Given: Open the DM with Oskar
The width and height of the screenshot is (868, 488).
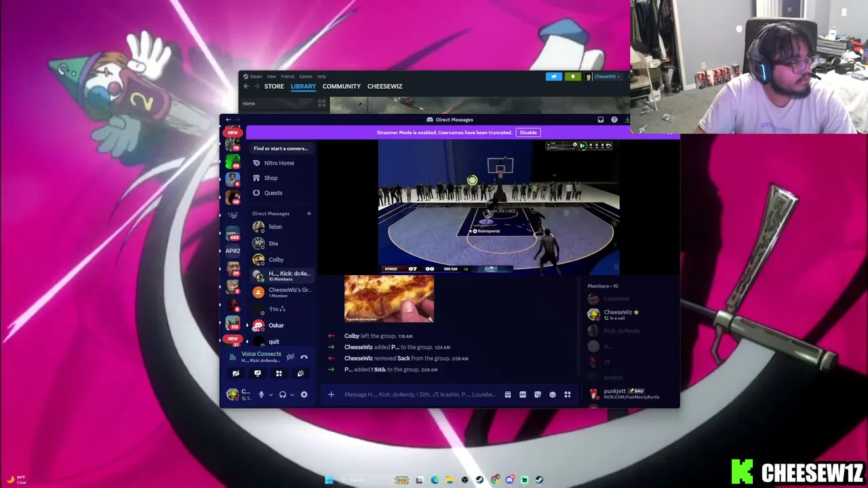Looking at the screenshot, I should (281, 325).
